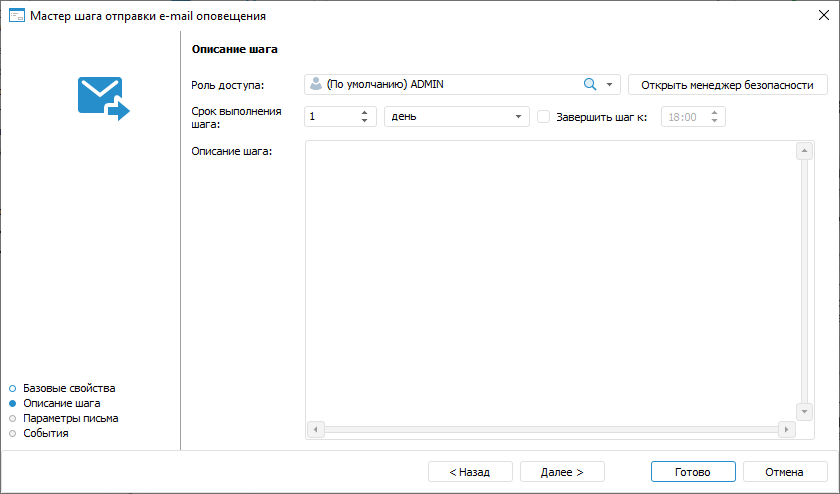
Task: Click the '< Назад' button
Action: click(x=470, y=471)
